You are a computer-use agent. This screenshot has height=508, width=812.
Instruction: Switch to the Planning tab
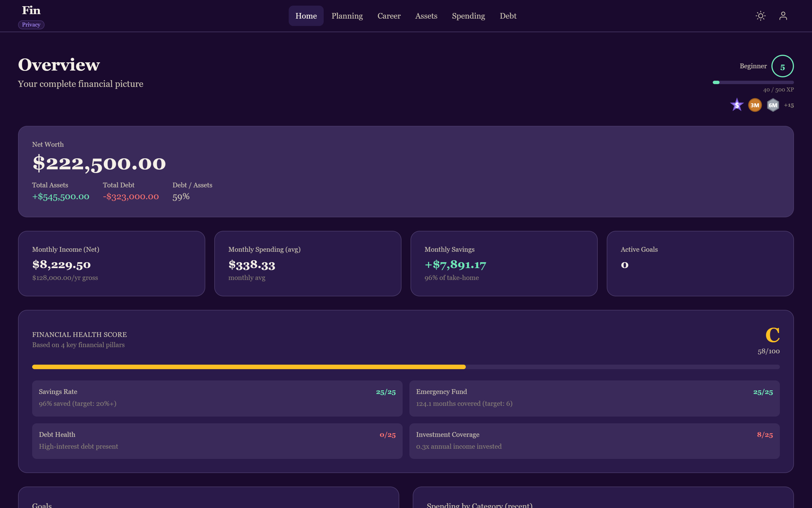click(x=347, y=16)
